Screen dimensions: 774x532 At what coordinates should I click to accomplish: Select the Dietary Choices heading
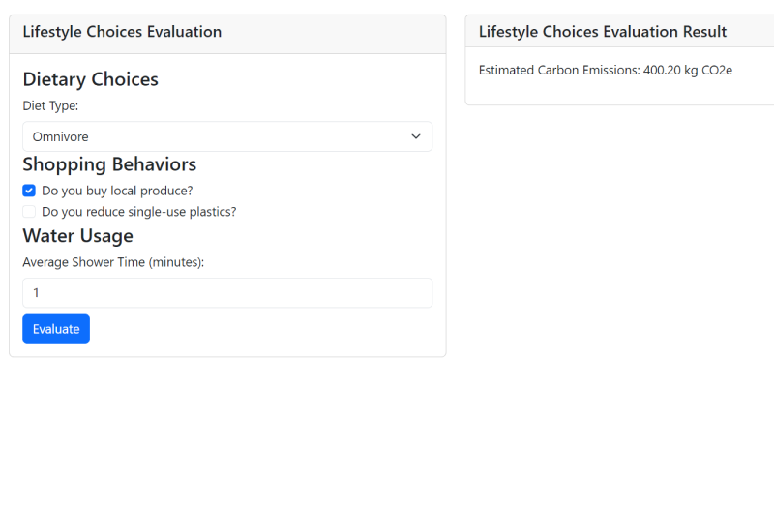coord(90,79)
